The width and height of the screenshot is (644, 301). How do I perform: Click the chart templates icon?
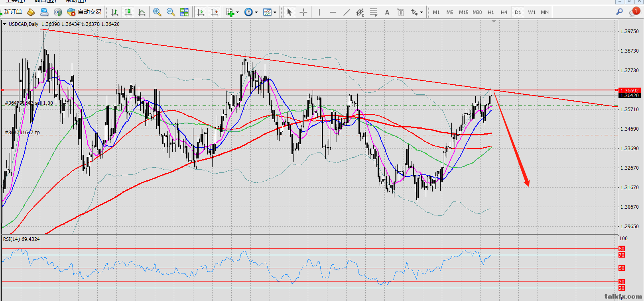coord(267,12)
